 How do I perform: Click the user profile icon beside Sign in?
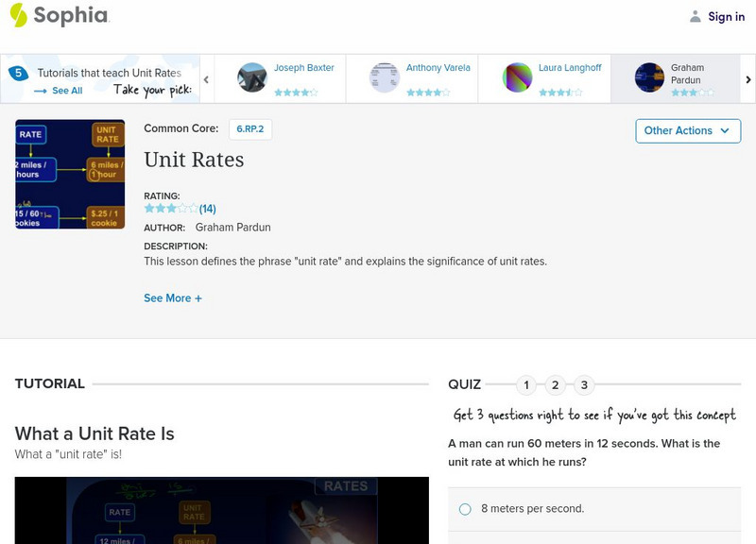tap(695, 16)
